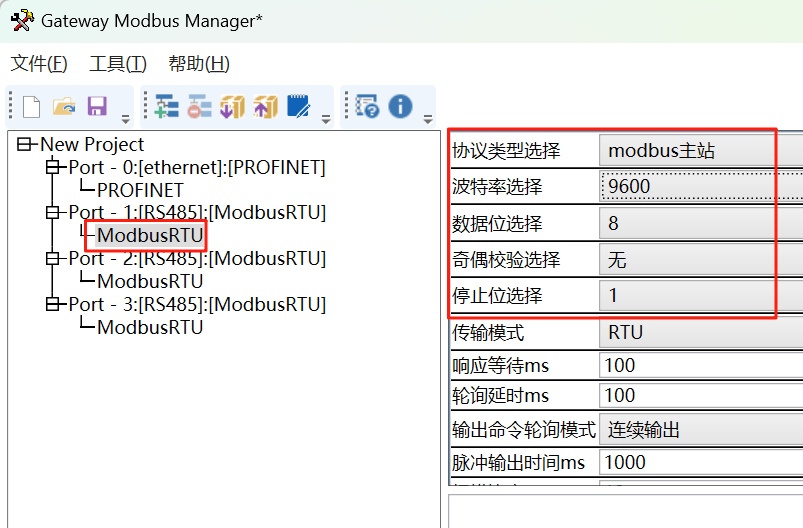Open the help document icon
The image size is (803, 528).
coord(367,107)
